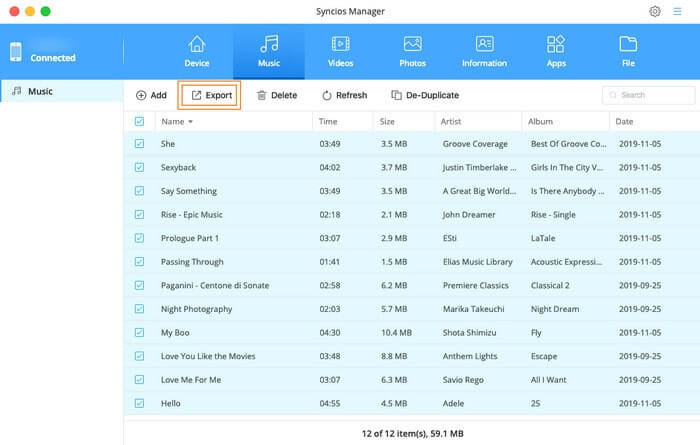Uncheck the checkbox for Hello
700x445 pixels.
click(139, 403)
